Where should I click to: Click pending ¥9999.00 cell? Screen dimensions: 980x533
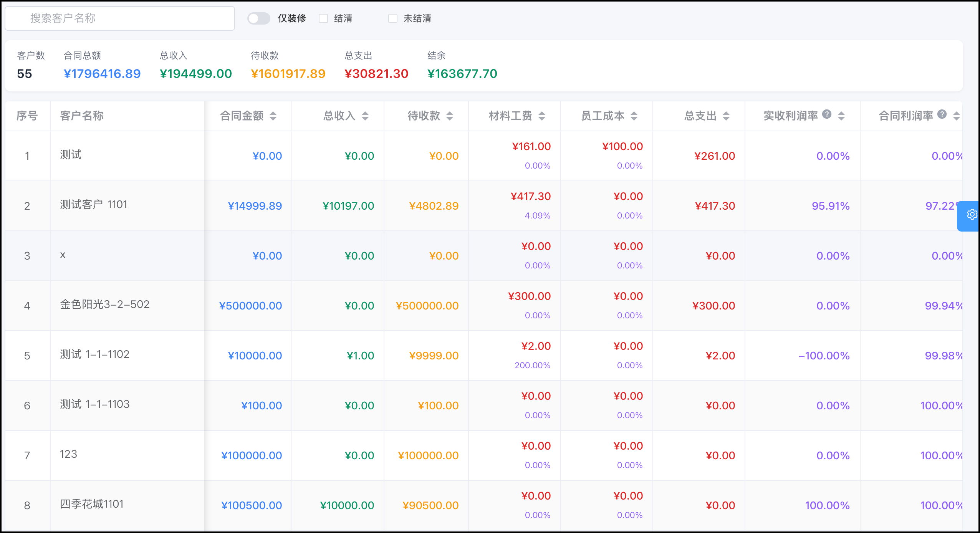(434, 356)
